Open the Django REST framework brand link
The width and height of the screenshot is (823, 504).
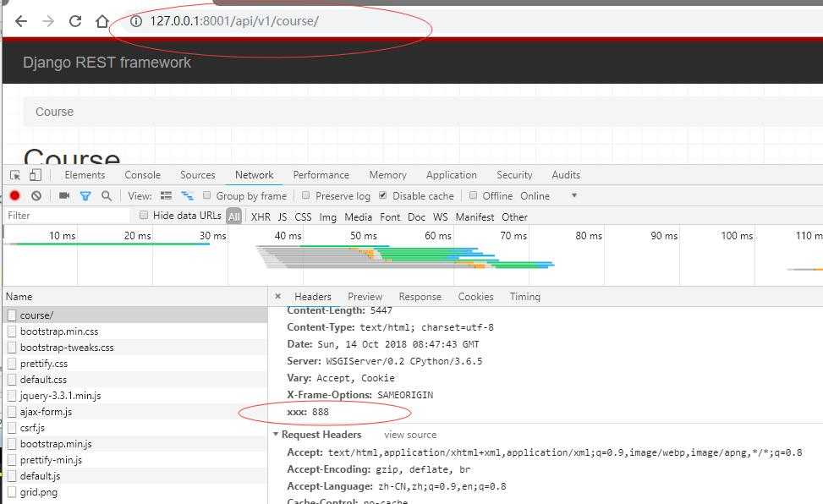click(x=107, y=62)
